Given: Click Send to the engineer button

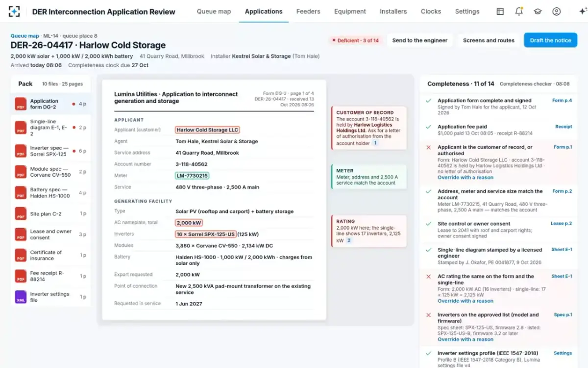Looking at the screenshot, I should [420, 40].
